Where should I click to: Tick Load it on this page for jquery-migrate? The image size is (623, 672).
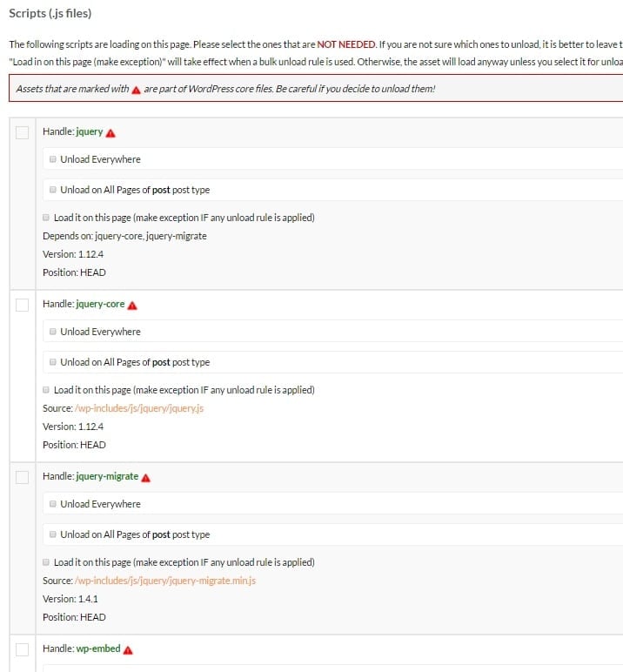coord(47,562)
